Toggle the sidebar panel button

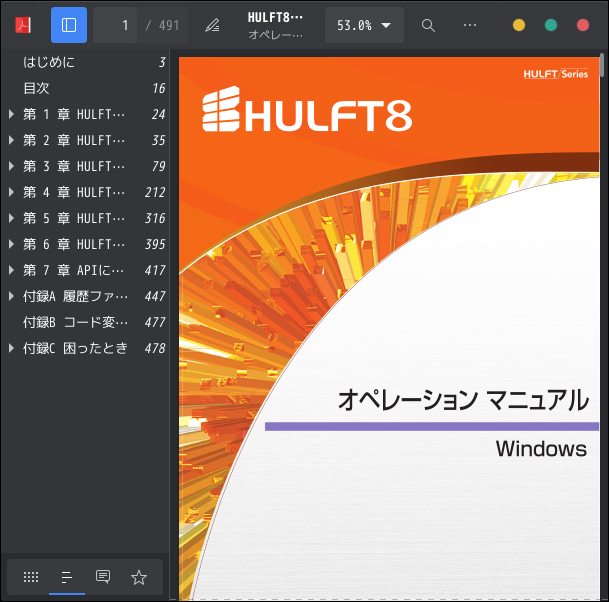(69, 25)
